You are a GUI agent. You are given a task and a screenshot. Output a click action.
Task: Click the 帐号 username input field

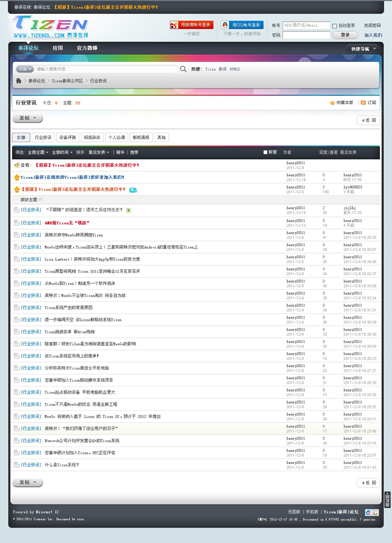(x=306, y=25)
